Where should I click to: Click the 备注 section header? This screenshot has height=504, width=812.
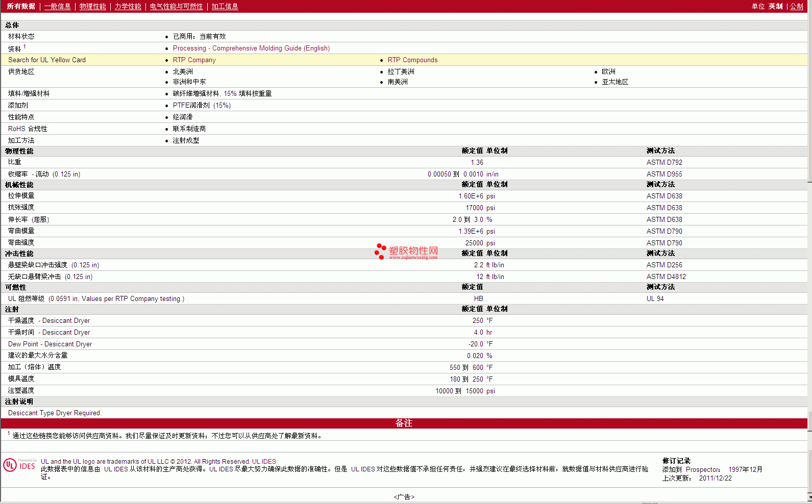pyautogui.click(x=404, y=423)
